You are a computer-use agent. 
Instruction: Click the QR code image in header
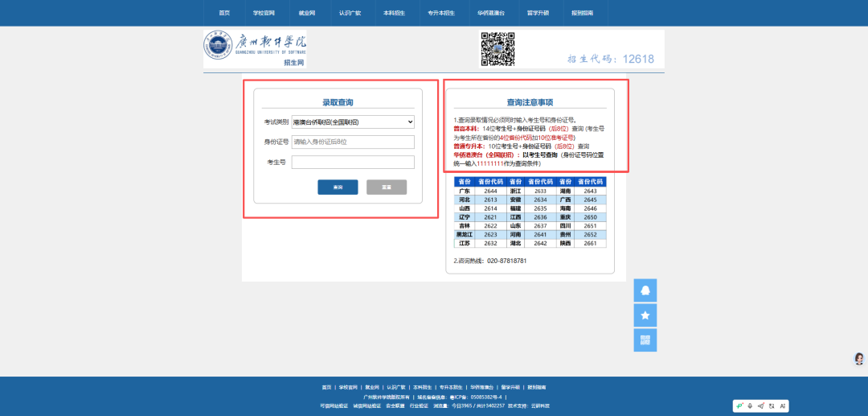coord(497,49)
